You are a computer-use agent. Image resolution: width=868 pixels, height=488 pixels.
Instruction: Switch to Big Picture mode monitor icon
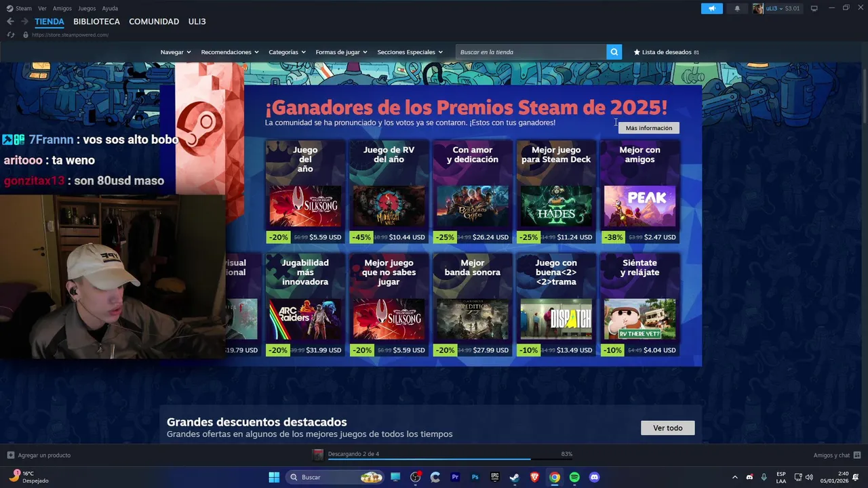click(814, 9)
